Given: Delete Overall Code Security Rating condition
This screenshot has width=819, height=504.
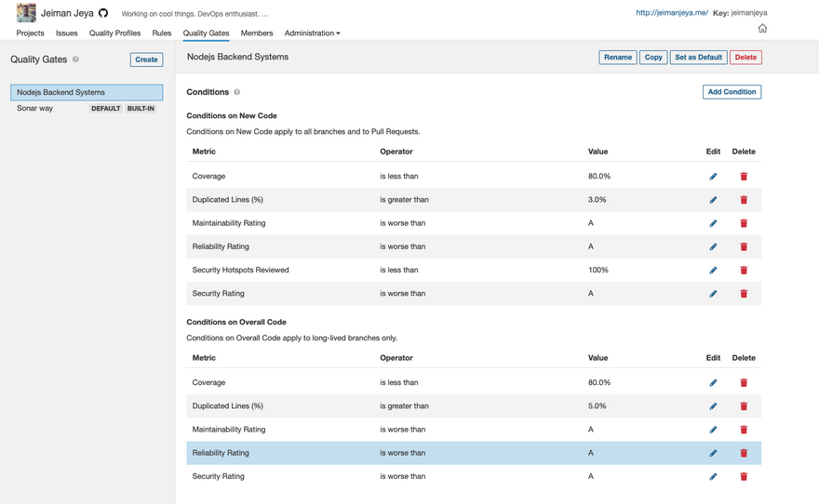Looking at the screenshot, I should tap(744, 477).
